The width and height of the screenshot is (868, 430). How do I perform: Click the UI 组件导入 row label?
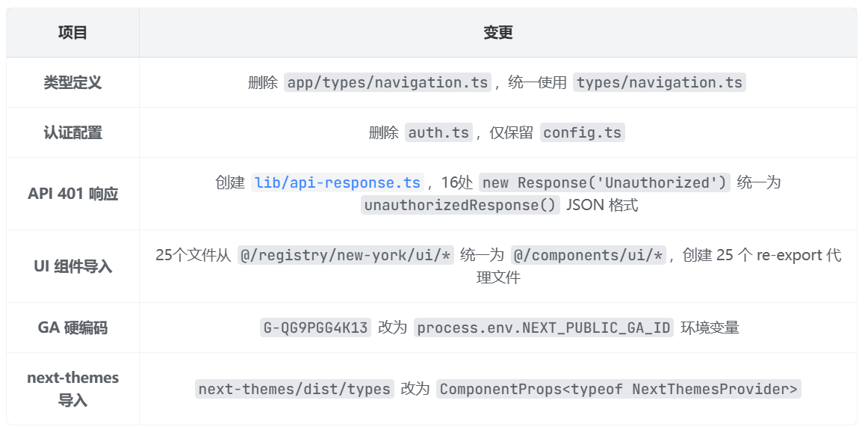72,266
